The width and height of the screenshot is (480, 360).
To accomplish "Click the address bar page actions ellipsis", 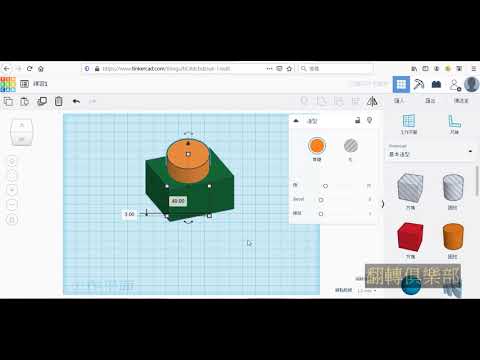I will point(269,69).
